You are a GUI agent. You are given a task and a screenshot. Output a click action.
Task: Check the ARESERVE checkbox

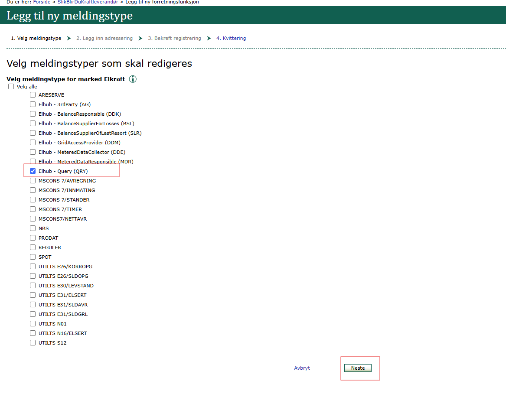[33, 95]
